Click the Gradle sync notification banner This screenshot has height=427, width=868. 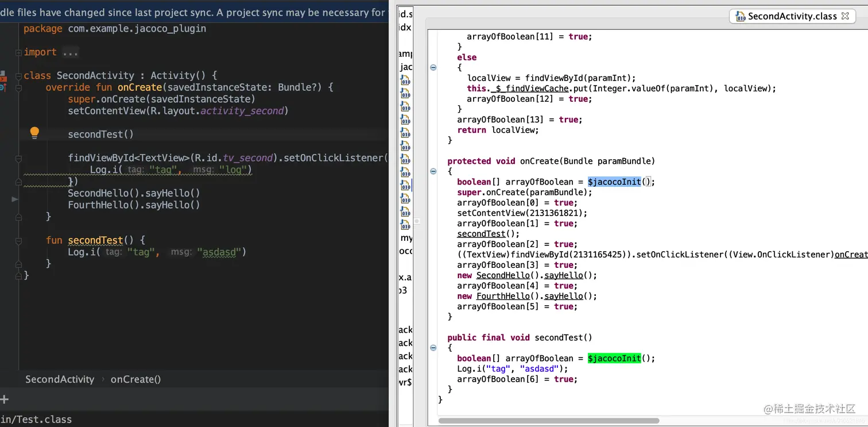click(x=194, y=12)
